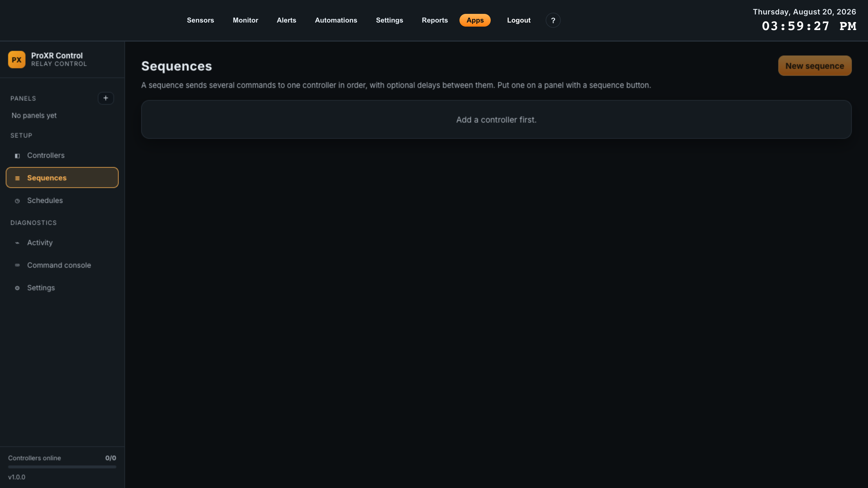The image size is (868, 488).
Task: Create a New sequence
Action: click(815, 66)
